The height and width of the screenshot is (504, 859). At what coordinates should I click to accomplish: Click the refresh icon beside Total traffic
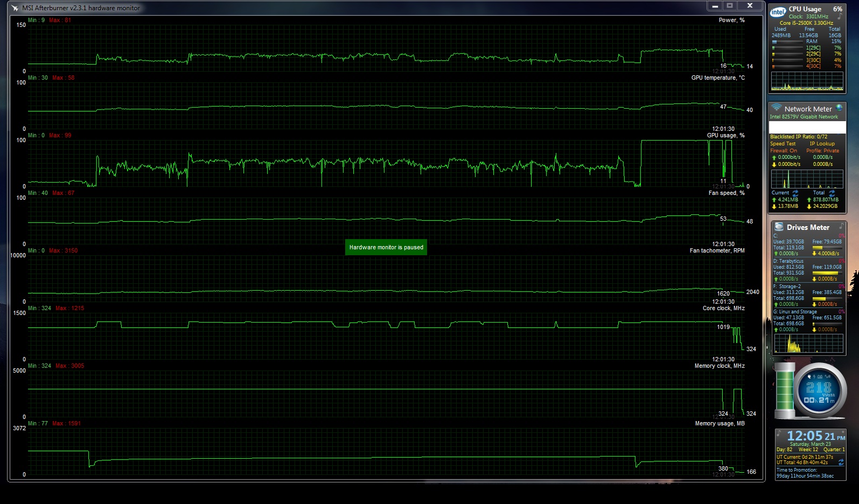click(x=832, y=193)
